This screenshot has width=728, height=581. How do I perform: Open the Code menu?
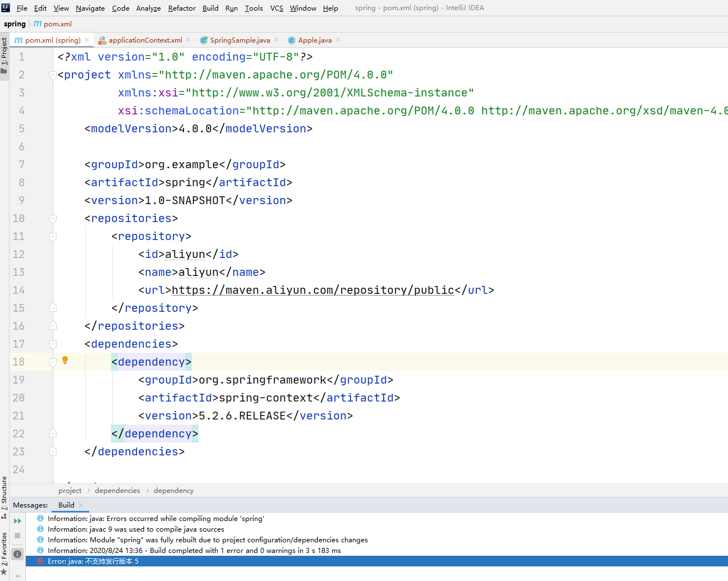click(x=121, y=8)
